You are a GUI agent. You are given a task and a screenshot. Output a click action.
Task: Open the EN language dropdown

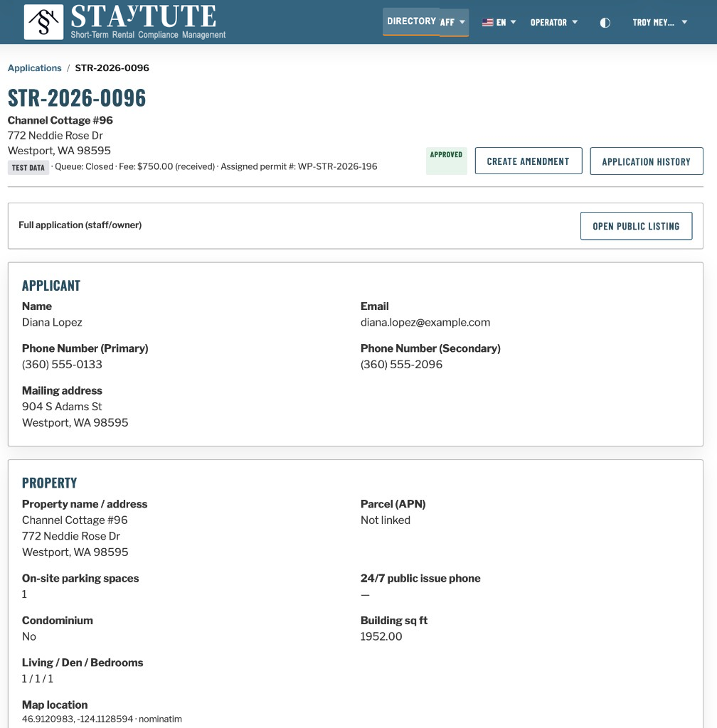coord(499,22)
